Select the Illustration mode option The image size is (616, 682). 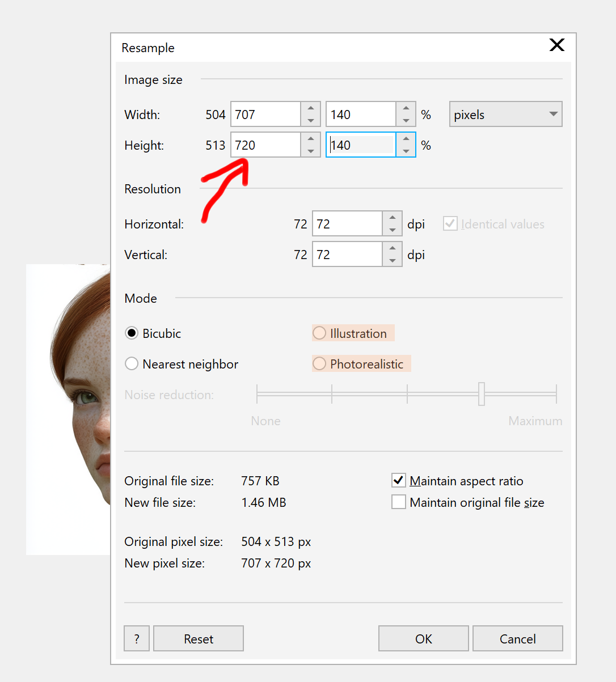pos(320,333)
